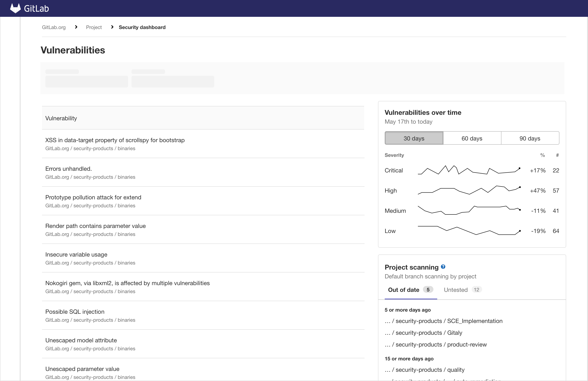Open GitLab.org breadcrumb link
588x381 pixels.
54,27
